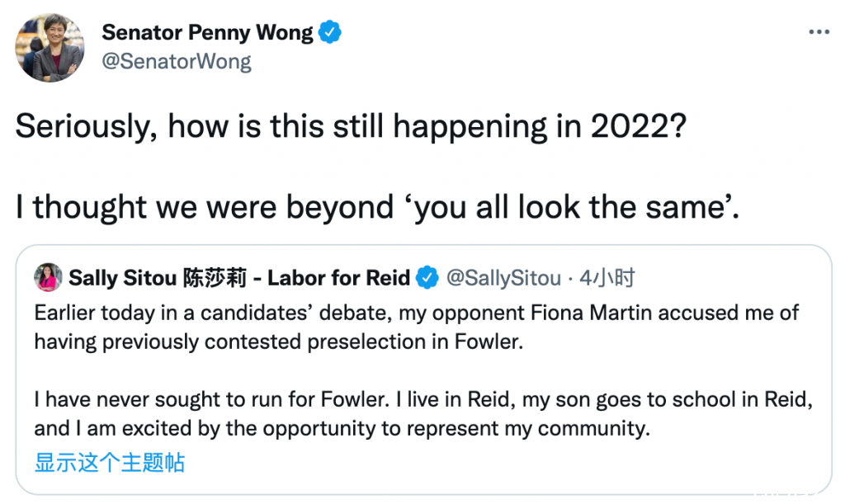The image size is (845, 504).
Task: Click the word '2022?' in the tweet
Action: [x=638, y=127]
